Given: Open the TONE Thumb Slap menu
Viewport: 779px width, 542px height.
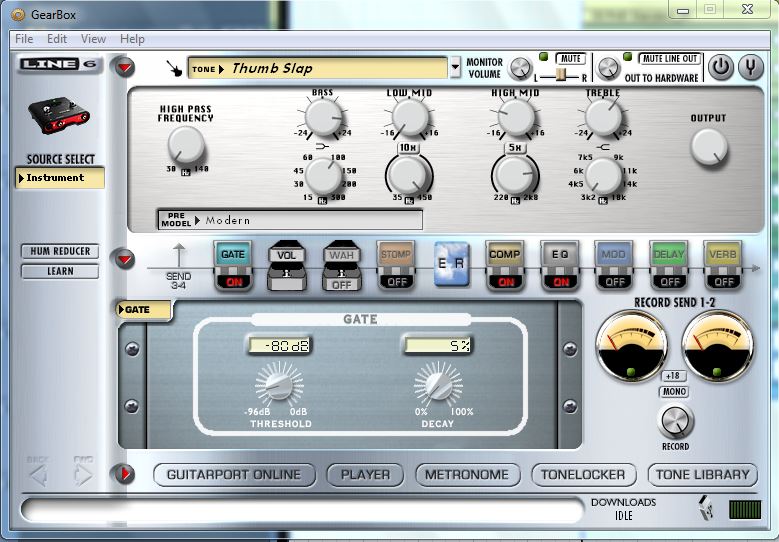Looking at the screenshot, I should pos(317,68).
